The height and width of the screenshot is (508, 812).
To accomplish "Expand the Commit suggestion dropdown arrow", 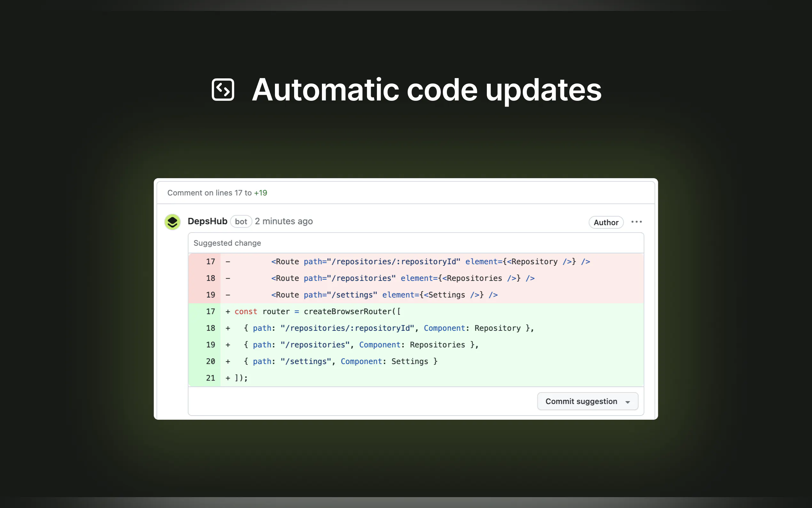I will pos(627,402).
